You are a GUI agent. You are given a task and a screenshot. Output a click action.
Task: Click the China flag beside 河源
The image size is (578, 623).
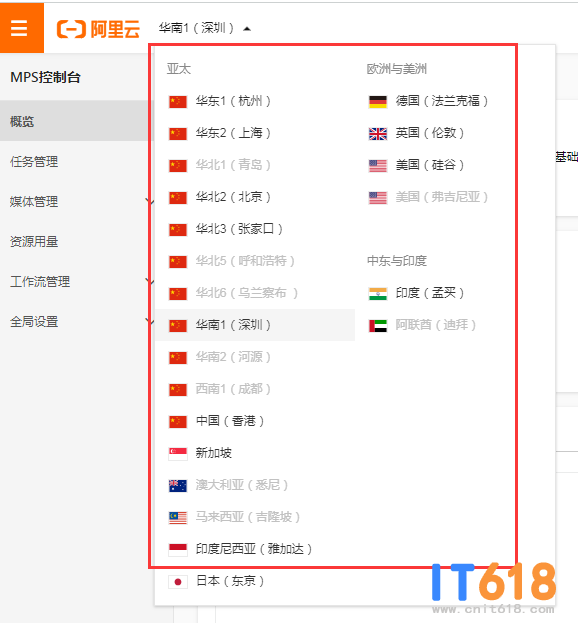click(x=178, y=358)
